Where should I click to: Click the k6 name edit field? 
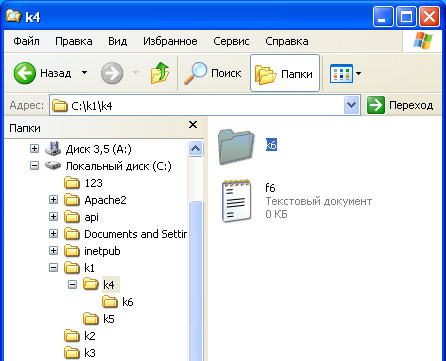[271, 145]
